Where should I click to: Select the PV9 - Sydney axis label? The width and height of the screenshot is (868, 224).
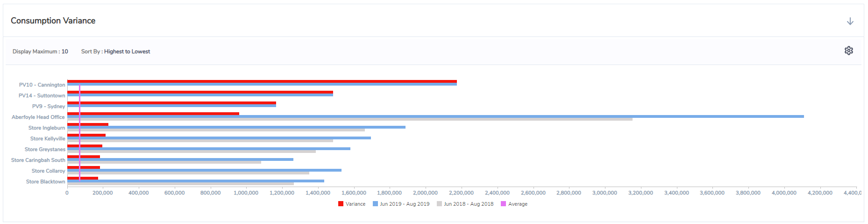tap(49, 106)
